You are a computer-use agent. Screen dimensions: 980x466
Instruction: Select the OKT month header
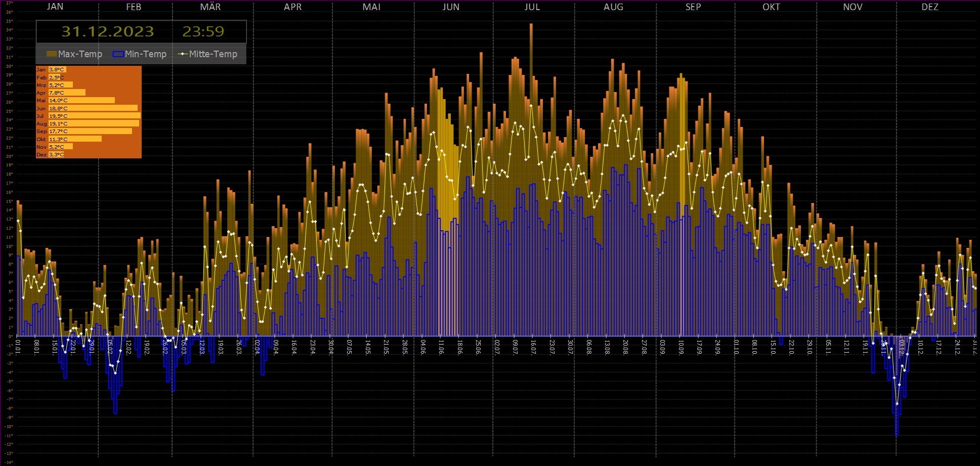click(x=771, y=7)
